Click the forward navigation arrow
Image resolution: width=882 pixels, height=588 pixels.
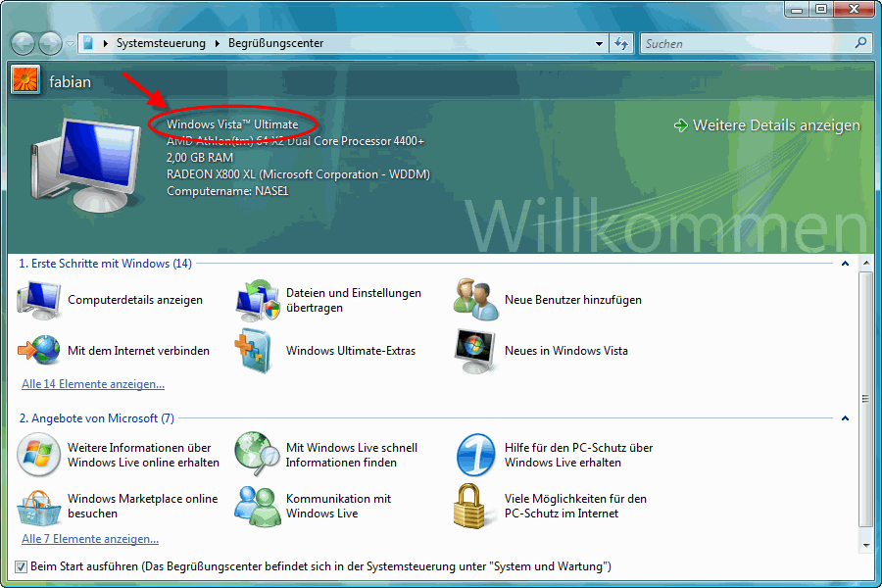51,43
